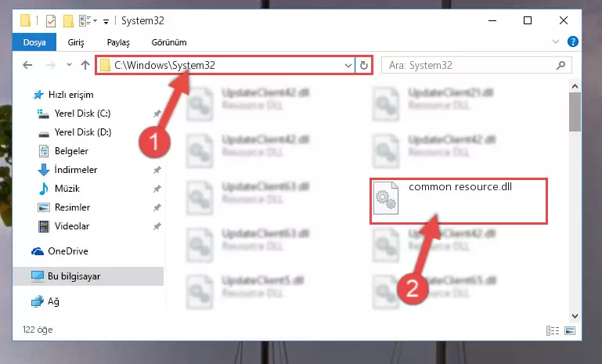This screenshot has width=602, height=364.
Task: Go up one folder level arrow
Action: [85, 65]
